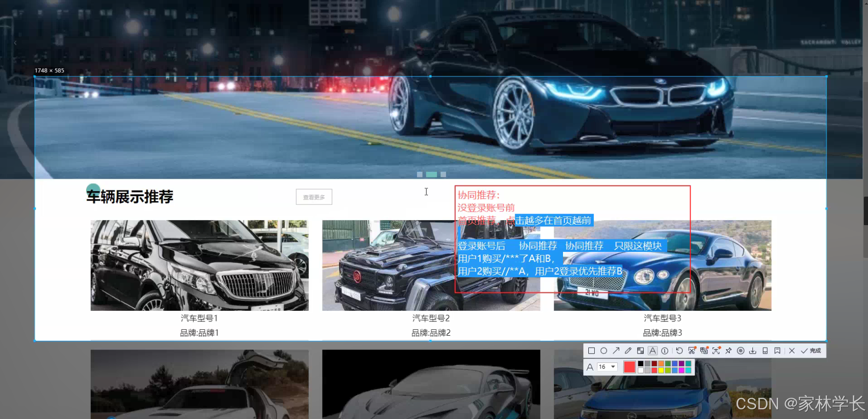Click the bookmark save icon
Image resolution: width=868 pixels, height=419 pixels.
click(777, 351)
